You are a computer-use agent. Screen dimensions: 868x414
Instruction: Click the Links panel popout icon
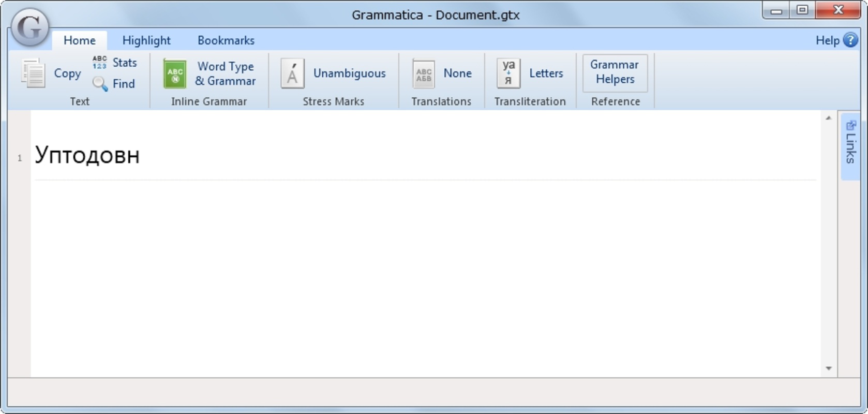coord(851,125)
